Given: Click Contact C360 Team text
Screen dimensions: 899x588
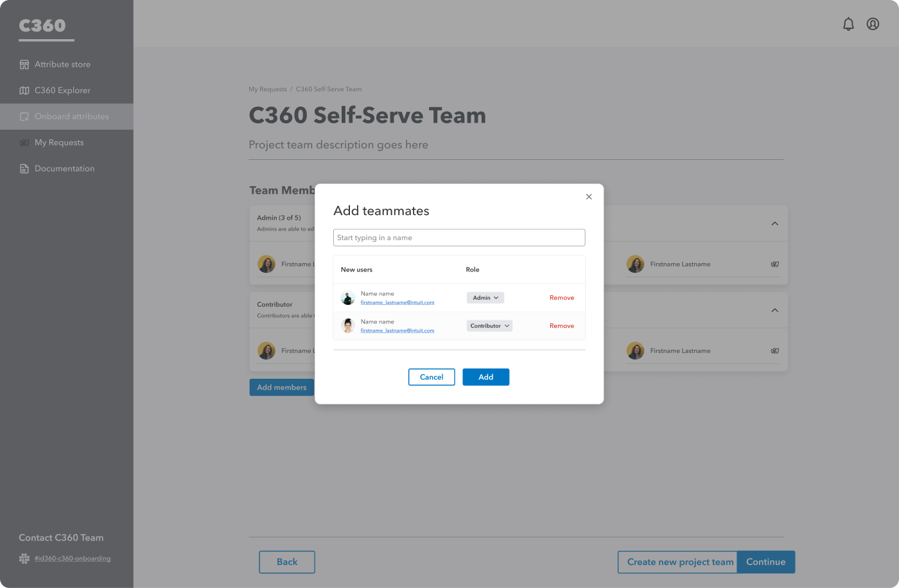Looking at the screenshot, I should 61,538.
